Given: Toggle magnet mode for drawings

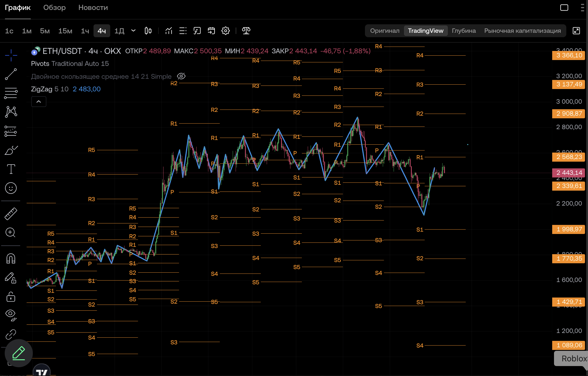Looking at the screenshot, I should coord(11,258).
